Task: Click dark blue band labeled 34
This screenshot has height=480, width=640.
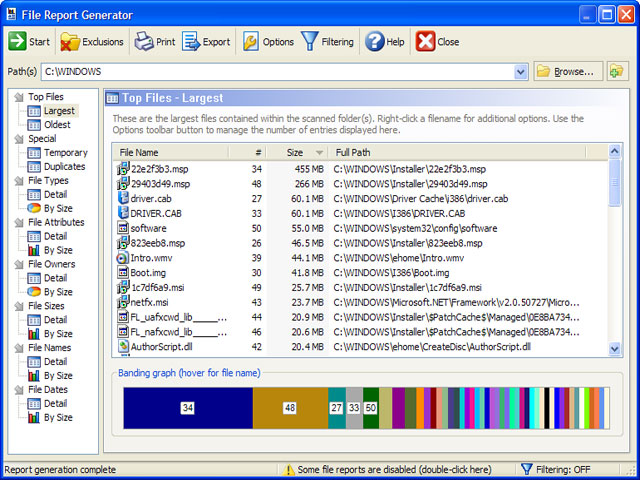Action: [x=188, y=408]
